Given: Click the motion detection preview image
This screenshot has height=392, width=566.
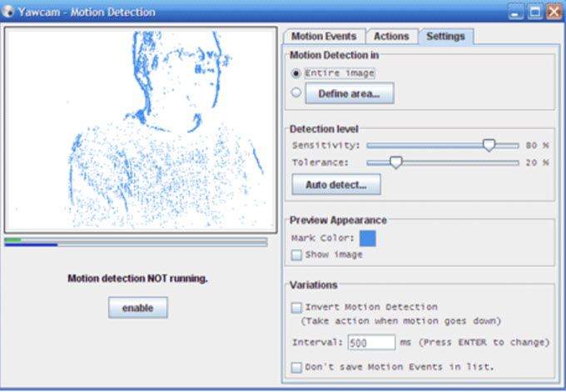Looking at the screenshot, I should 141,130.
